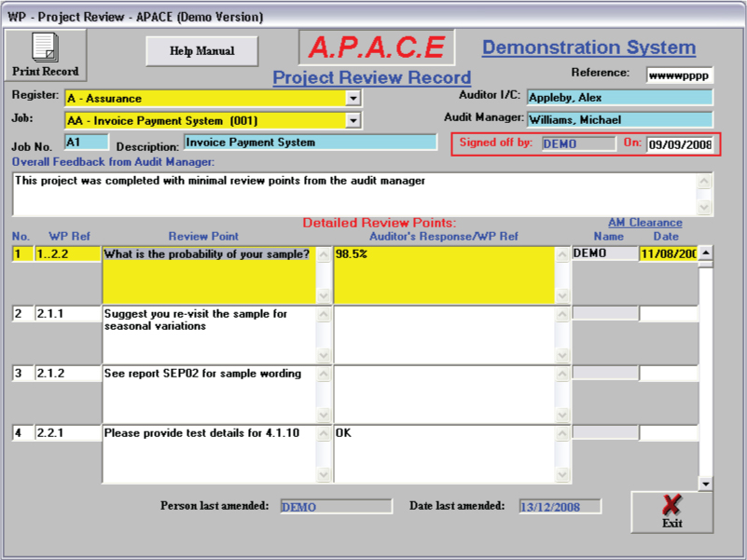Click the signed off On date field
The image size is (747, 560).
680,144
